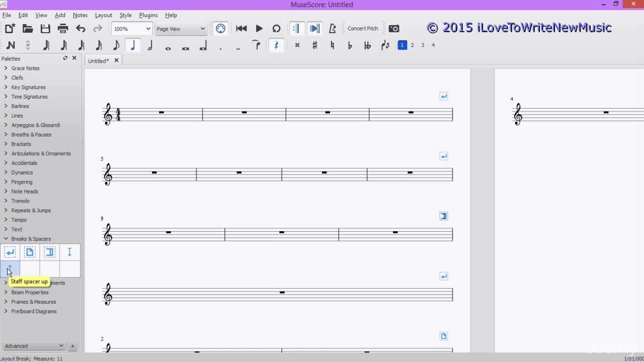Open the File menu

pyautogui.click(x=7, y=15)
